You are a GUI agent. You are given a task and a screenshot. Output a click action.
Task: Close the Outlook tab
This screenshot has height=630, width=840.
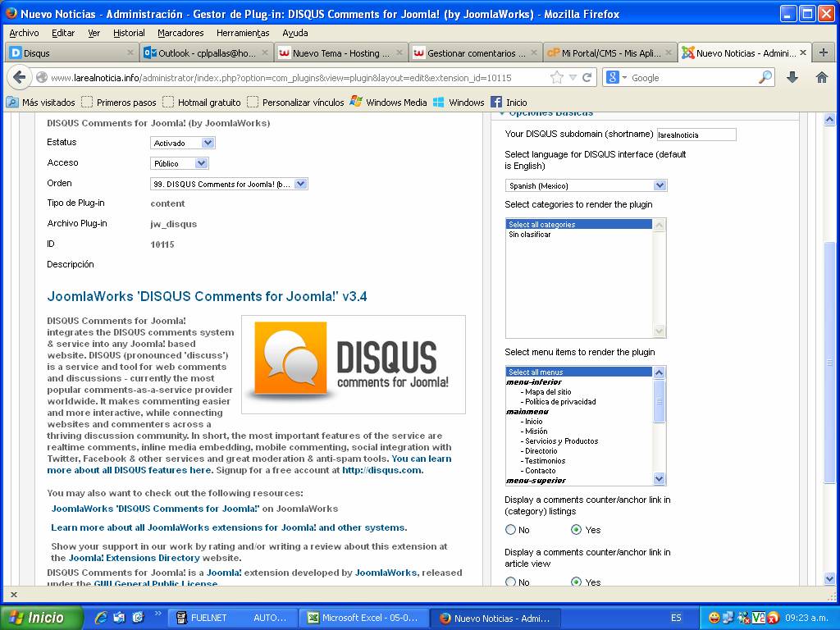[x=265, y=52]
